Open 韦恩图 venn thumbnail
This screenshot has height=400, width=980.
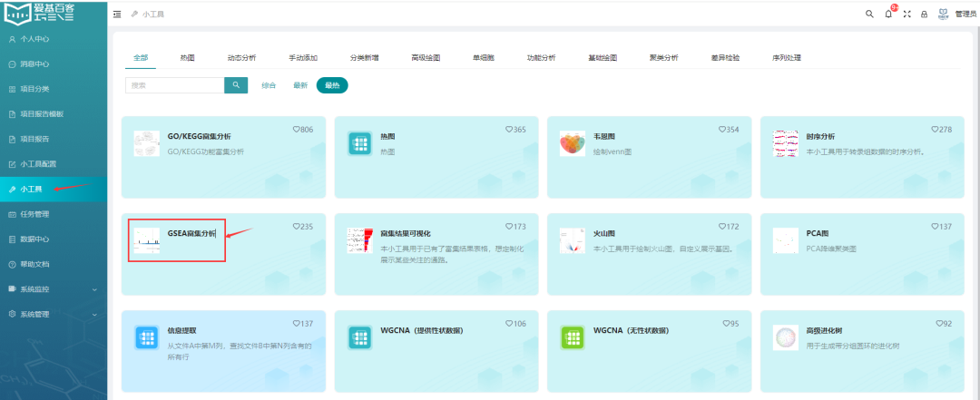[572, 143]
